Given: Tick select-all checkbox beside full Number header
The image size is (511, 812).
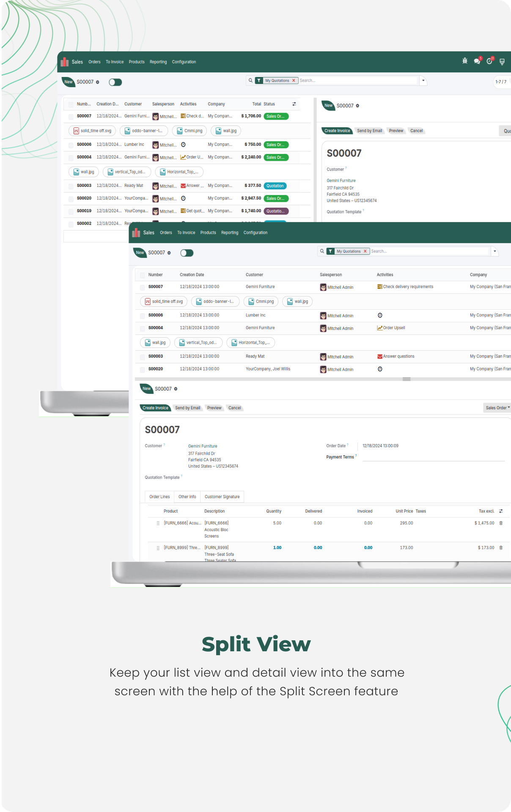Looking at the screenshot, I should [143, 275].
